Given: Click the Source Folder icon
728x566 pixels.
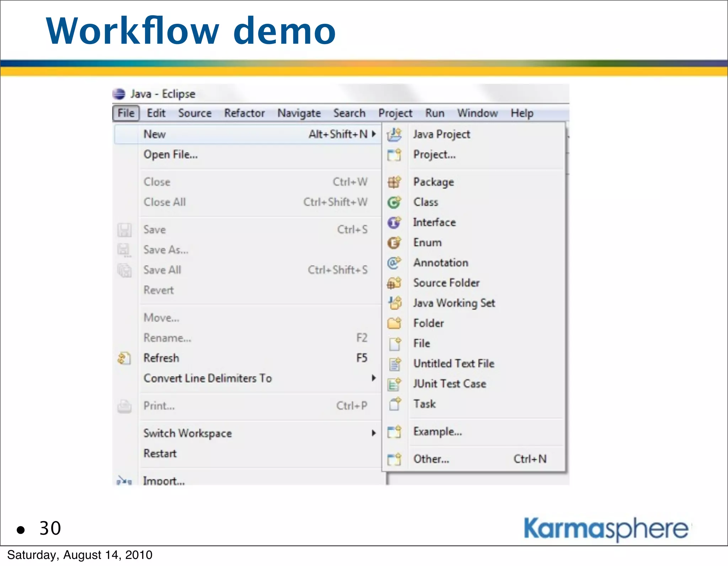Looking at the screenshot, I should pos(394,283).
